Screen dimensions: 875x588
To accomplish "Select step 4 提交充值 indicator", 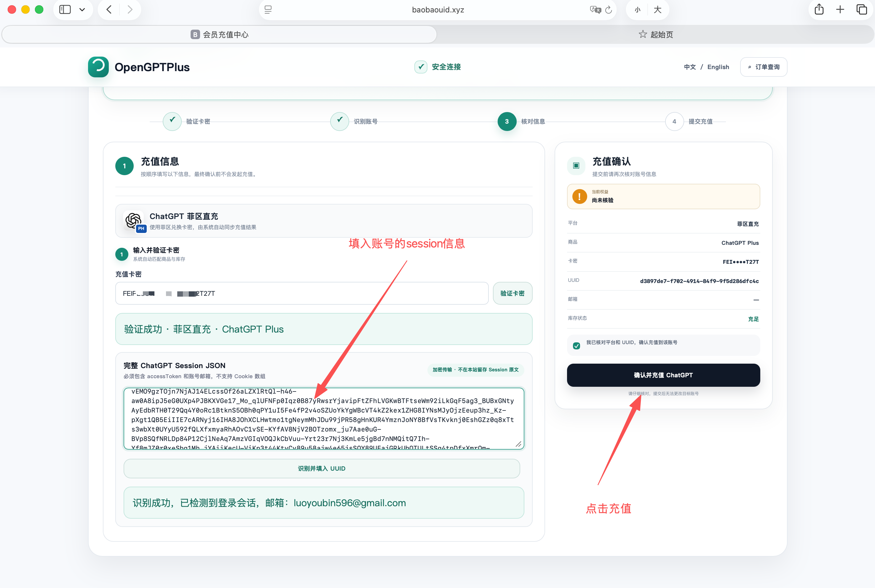I will [674, 121].
